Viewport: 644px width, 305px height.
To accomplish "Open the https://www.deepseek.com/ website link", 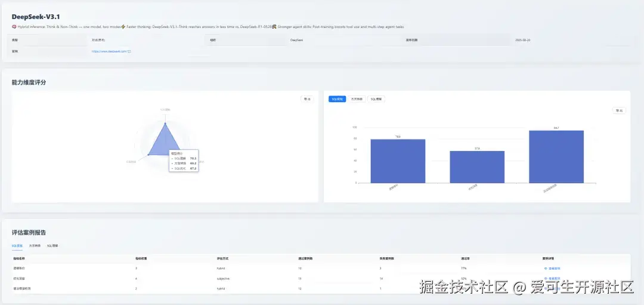I will (x=110, y=51).
